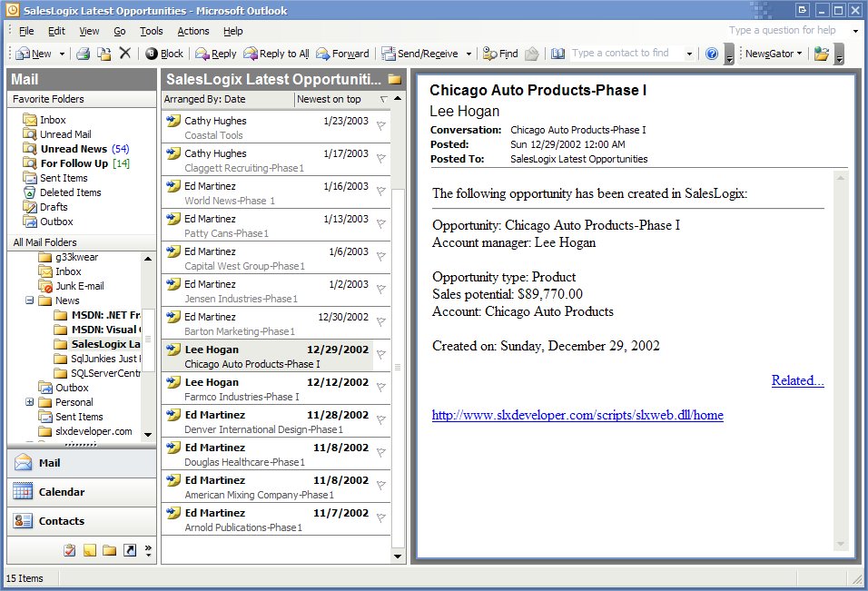
Task: Open the Find tool
Action: click(x=500, y=54)
